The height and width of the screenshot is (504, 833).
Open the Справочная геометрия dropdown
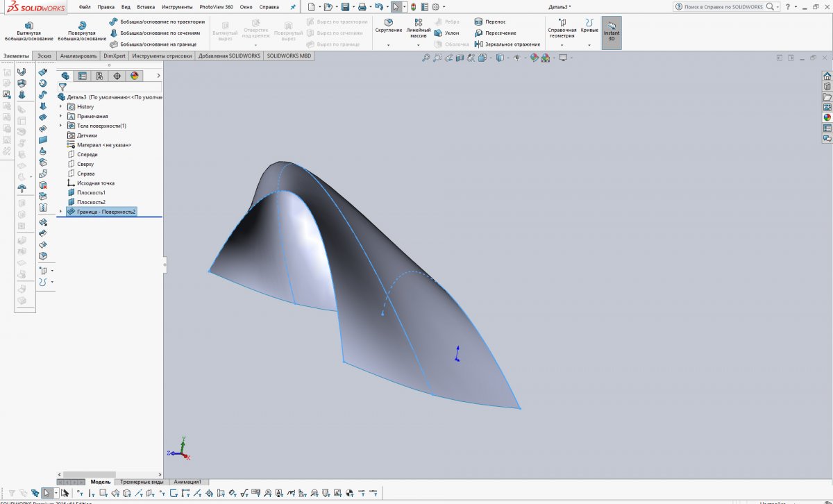pyautogui.click(x=562, y=45)
